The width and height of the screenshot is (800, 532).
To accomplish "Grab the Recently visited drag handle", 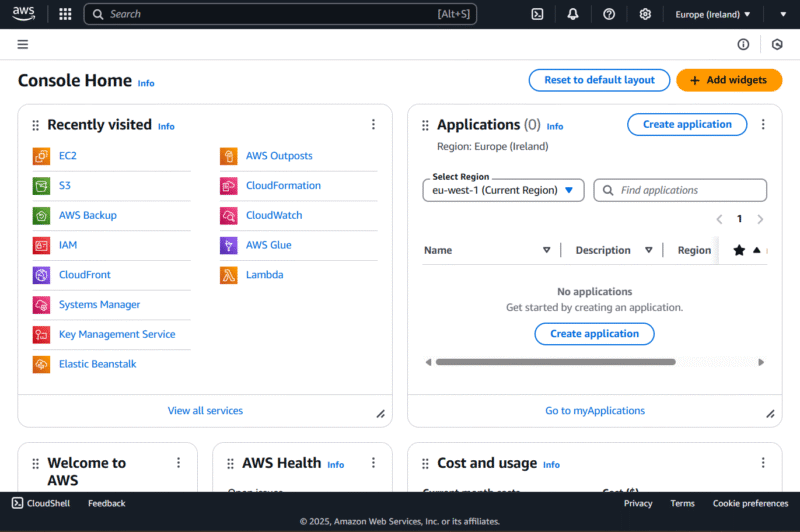I will click(35, 125).
